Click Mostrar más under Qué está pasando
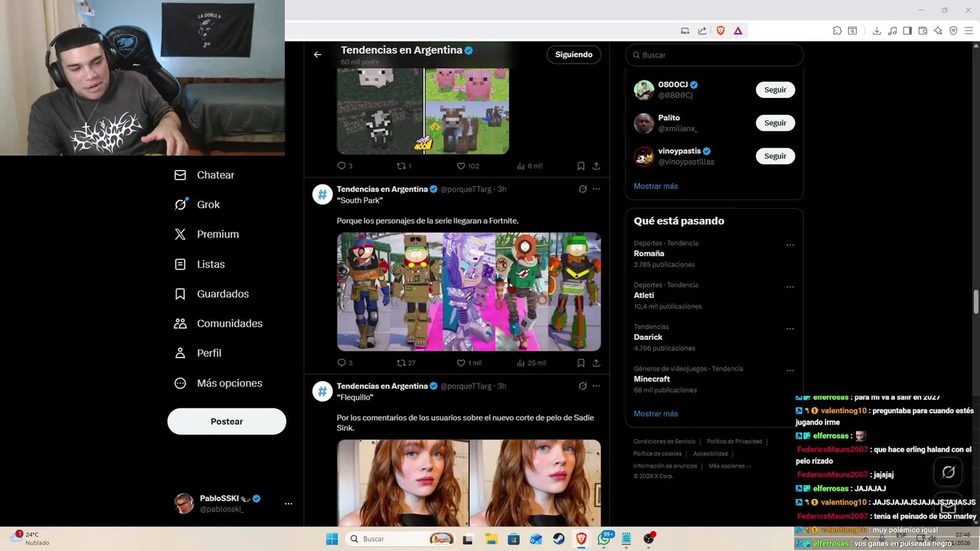The width and height of the screenshot is (980, 551). (x=655, y=413)
